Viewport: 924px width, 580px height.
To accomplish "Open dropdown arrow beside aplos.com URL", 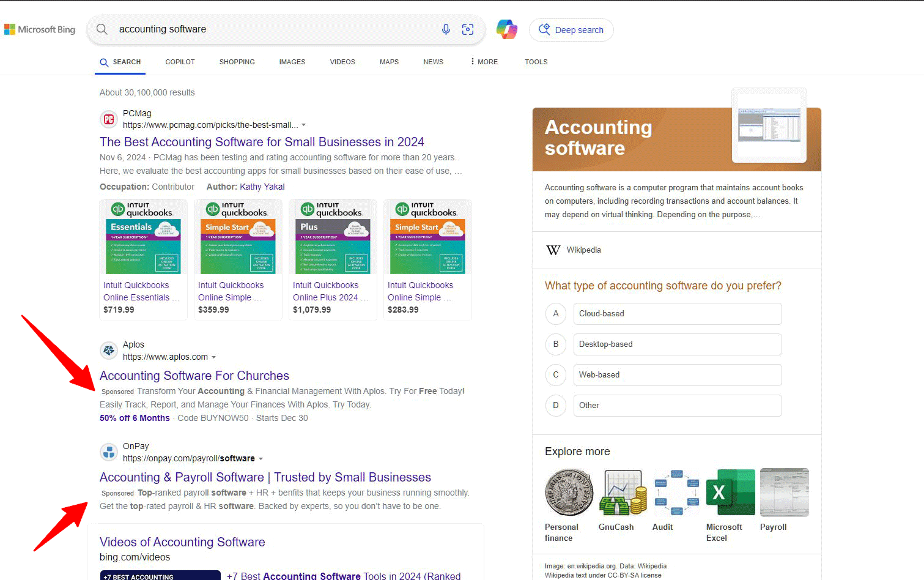I will 213,357.
